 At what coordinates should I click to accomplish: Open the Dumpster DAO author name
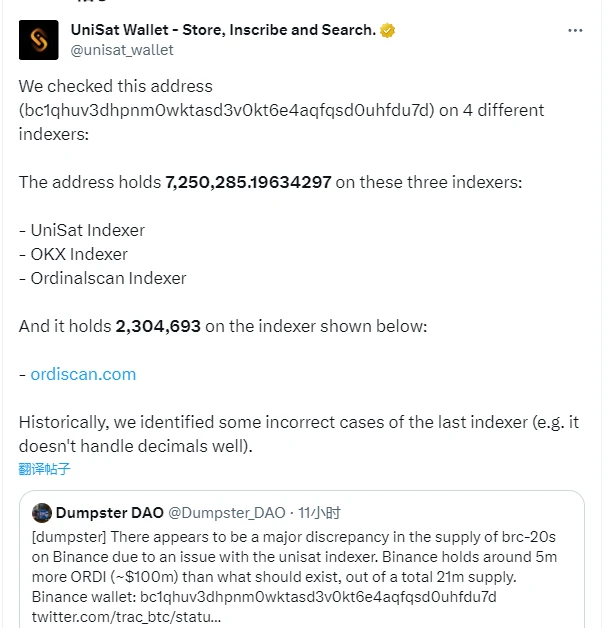[x=106, y=513]
